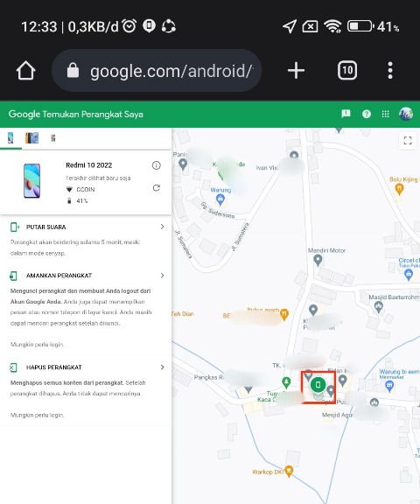The height and width of the screenshot is (504, 420).
Task: Select the first device tab
Action: (x=10, y=138)
